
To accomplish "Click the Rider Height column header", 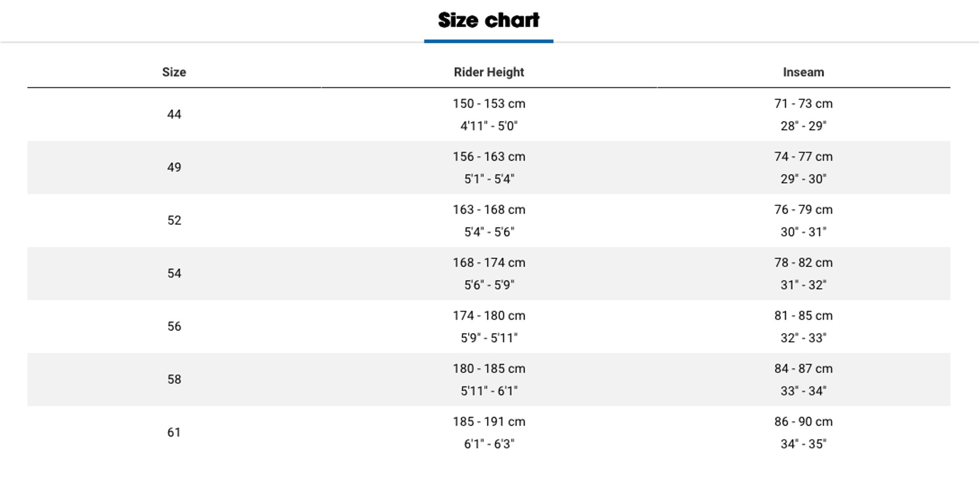I will pos(489,72).
